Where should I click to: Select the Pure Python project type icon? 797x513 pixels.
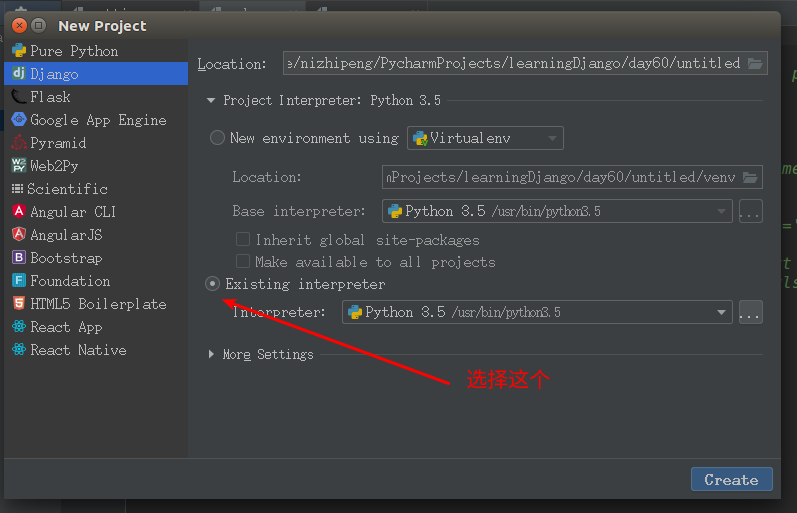pyautogui.click(x=19, y=50)
